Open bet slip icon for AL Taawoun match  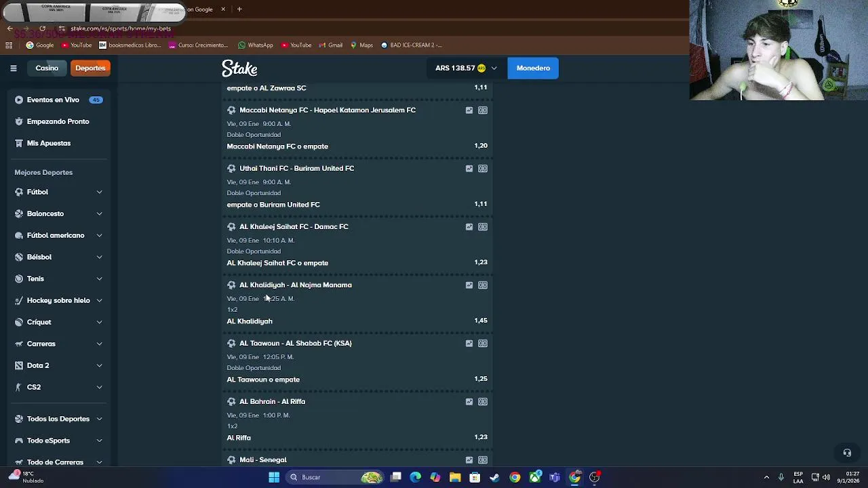tap(483, 343)
